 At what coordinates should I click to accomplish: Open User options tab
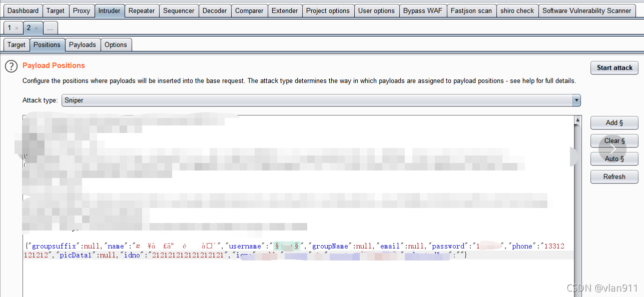point(376,10)
